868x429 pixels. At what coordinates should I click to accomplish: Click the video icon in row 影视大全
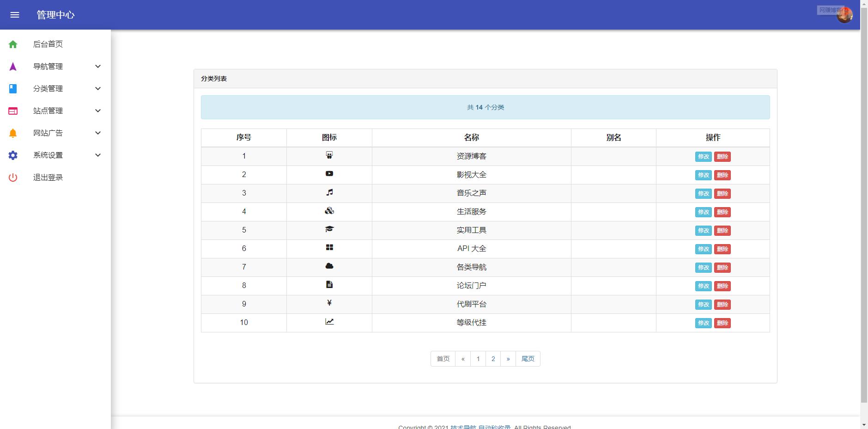(x=329, y=174)
